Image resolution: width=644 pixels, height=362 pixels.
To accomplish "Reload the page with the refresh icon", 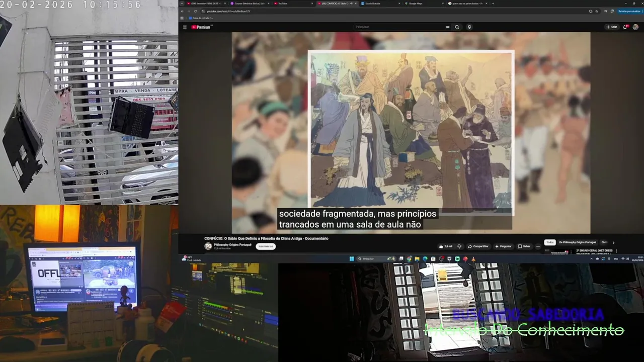I will click(195, 11).
